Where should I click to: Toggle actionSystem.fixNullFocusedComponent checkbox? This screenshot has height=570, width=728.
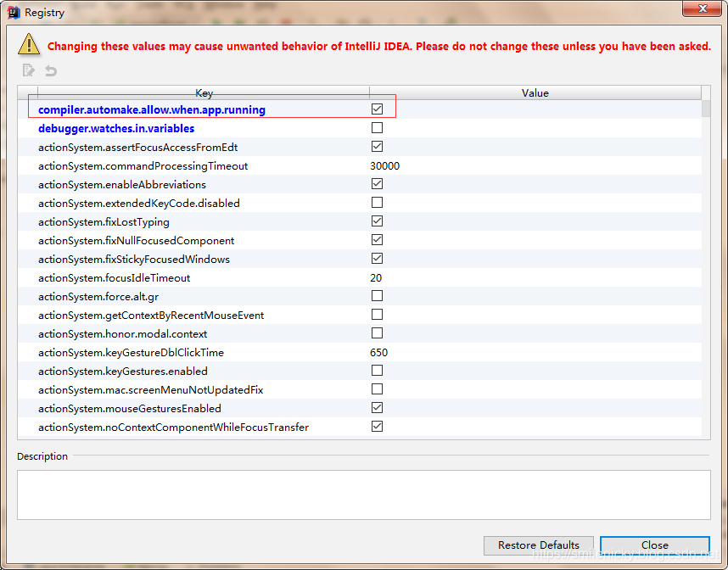[377, 239]
